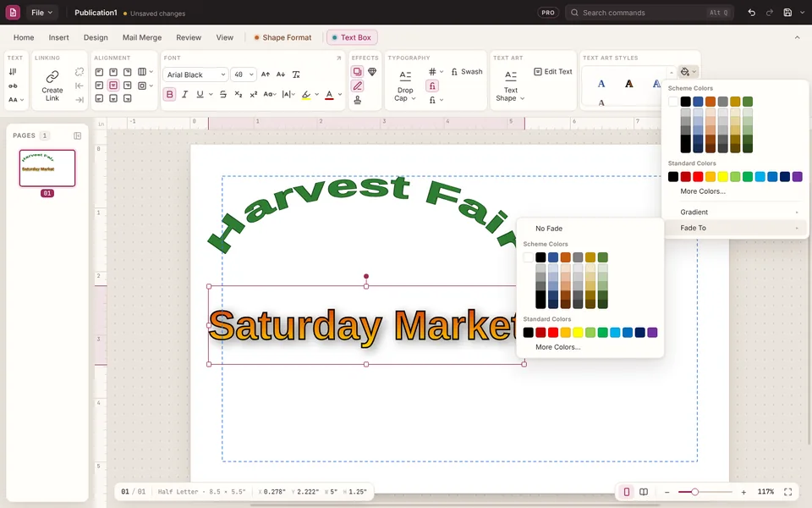Open the Insert tab

point(58,37)
